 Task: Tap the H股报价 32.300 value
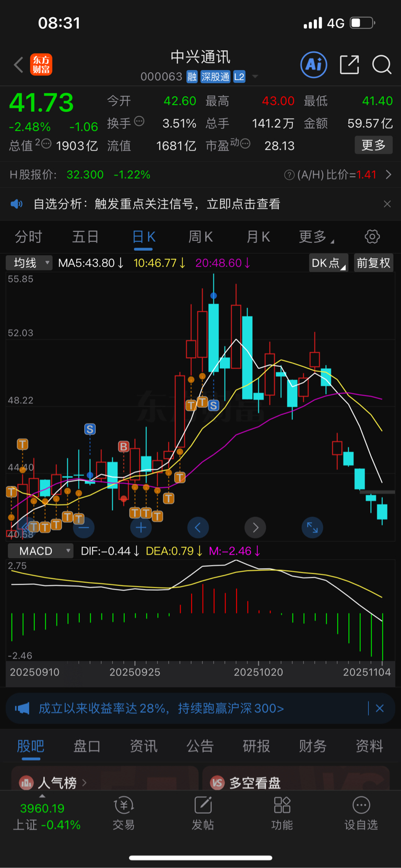[x=85, y=175]
